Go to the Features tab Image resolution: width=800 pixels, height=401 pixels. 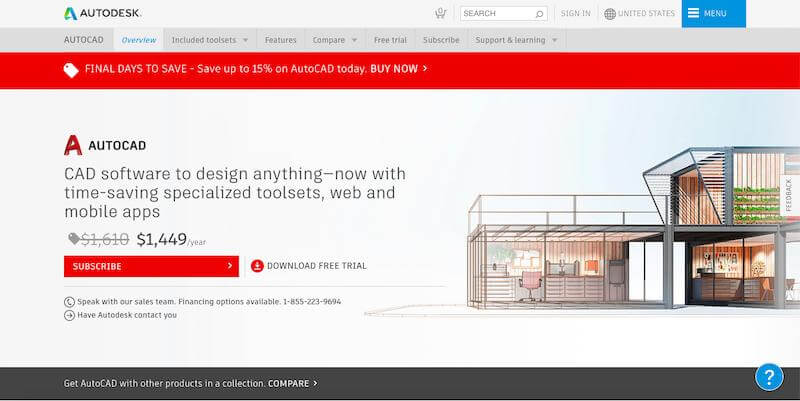coord(281,40)
